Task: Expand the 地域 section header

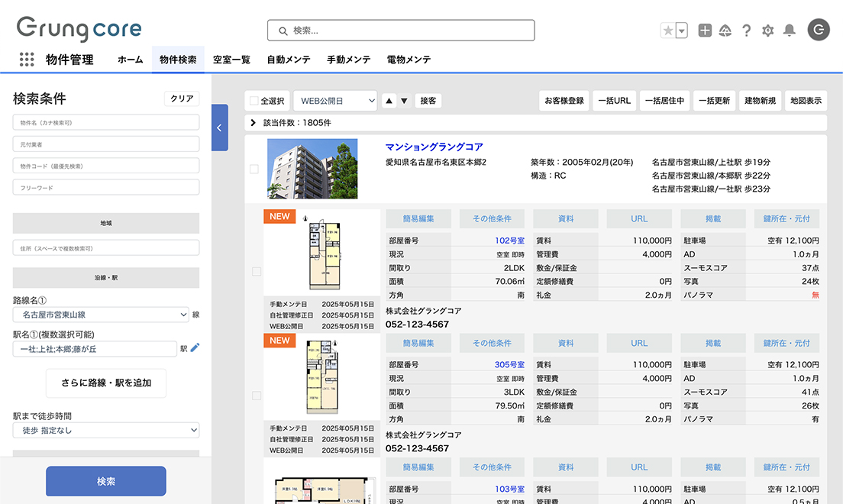Action: coord(106,223)
